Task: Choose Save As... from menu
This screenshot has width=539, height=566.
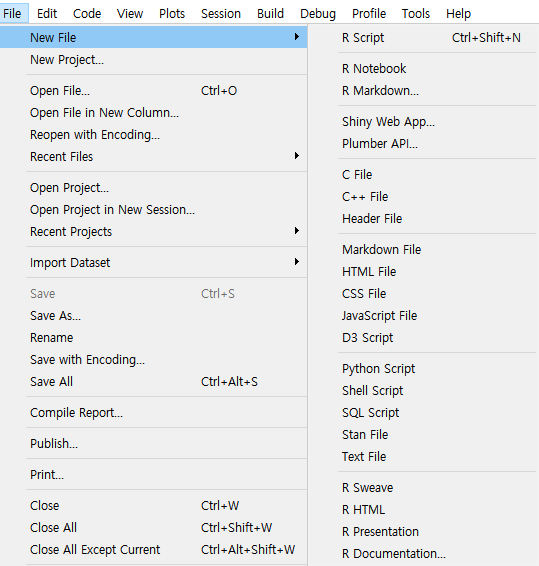Action: 153,316
